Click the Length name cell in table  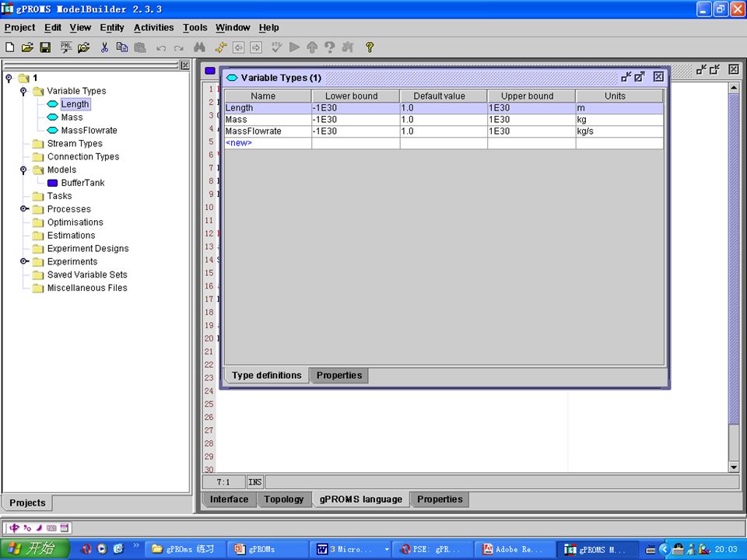pos(268,108)
